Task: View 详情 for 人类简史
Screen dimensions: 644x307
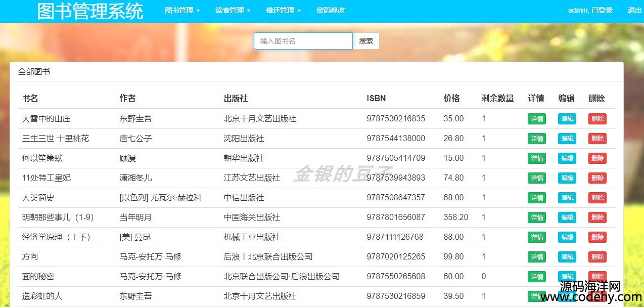Action: tap(537, 198)
